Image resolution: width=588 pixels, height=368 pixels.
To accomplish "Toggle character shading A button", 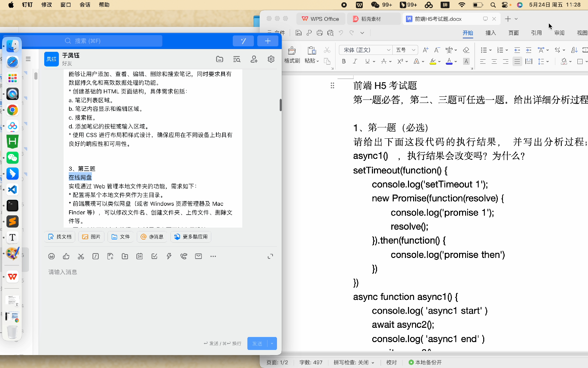I will point(466,61).
